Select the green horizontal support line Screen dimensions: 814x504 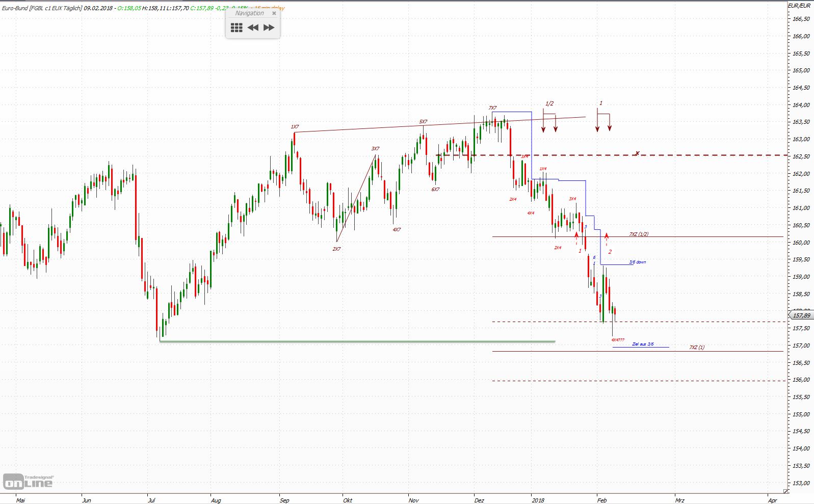[x=357, y=341]
